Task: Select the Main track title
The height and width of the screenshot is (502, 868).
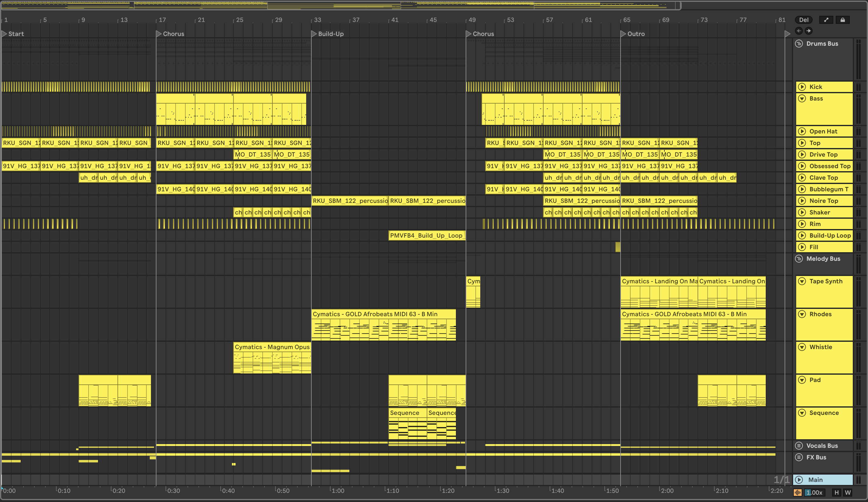Action: (x=815, y=480)
